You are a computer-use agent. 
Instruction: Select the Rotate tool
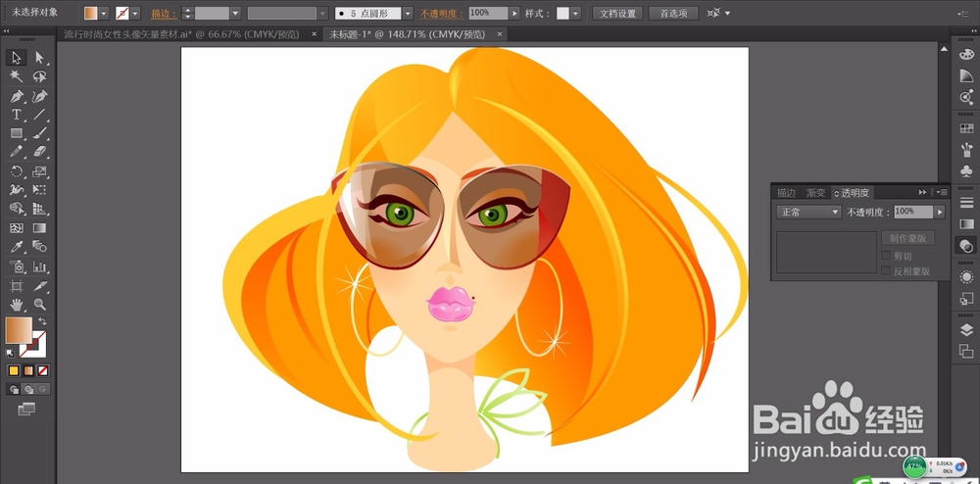click(x=17, y=171)
